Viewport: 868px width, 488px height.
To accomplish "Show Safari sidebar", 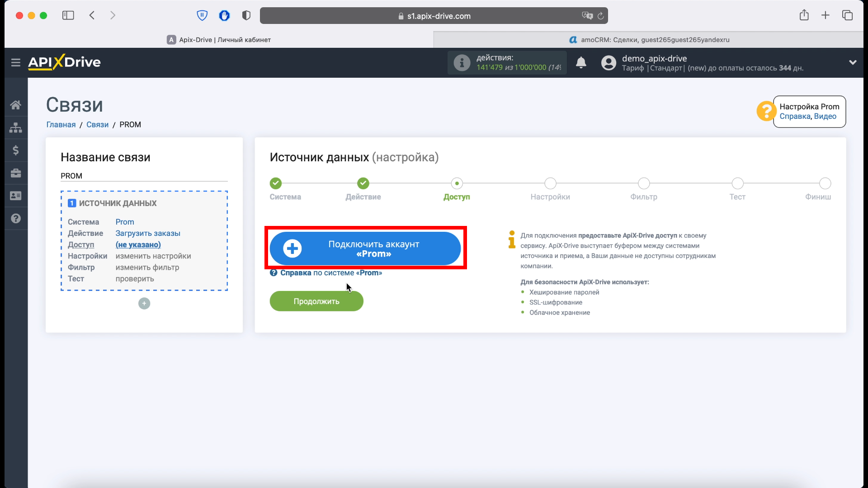I will [68, 15].
